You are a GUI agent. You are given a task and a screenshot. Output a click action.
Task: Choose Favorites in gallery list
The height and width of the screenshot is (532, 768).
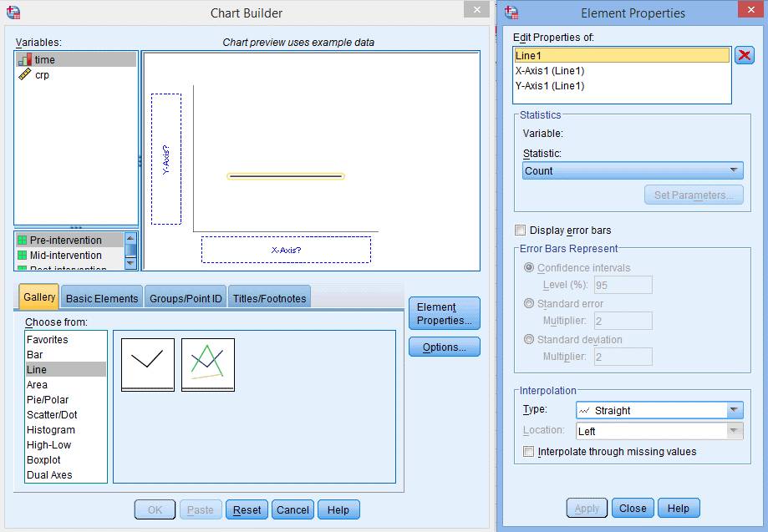click(x=66, y=340)
